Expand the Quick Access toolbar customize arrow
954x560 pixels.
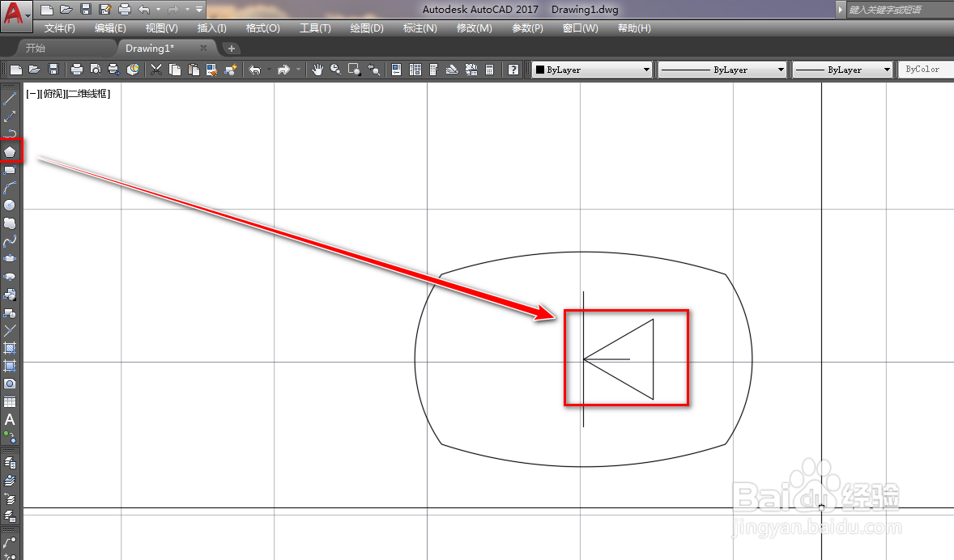199,9
